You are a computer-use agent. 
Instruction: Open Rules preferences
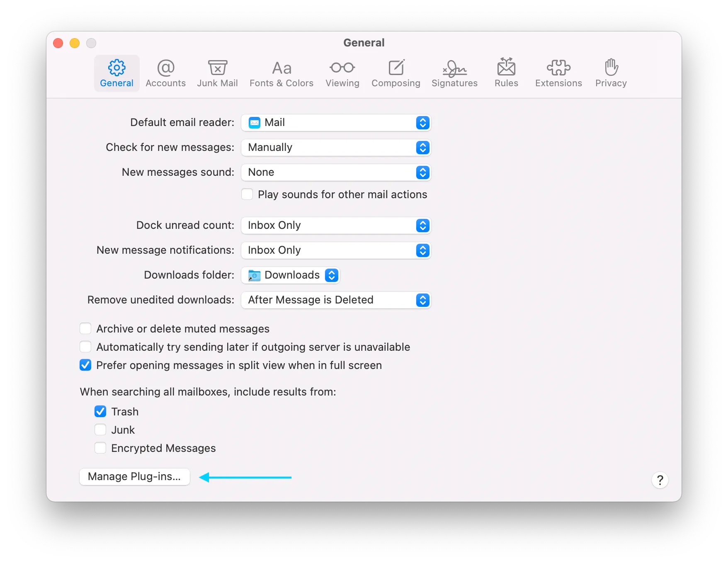coord(506,73)
